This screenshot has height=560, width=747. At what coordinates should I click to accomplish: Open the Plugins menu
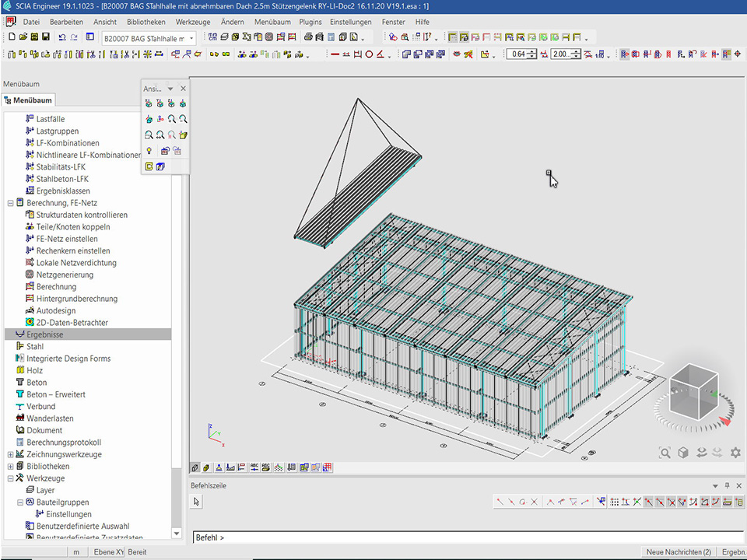(310, 22)
